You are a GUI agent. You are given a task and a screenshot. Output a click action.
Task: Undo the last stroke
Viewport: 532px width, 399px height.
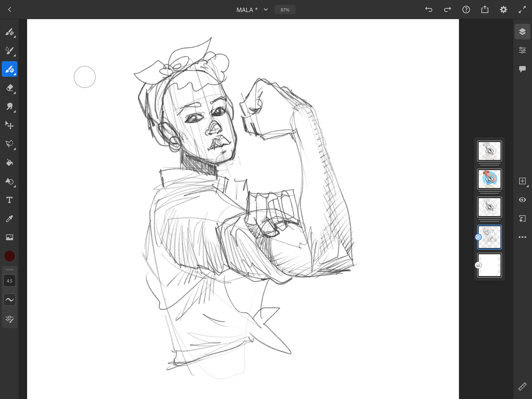[x=429, y=10]
